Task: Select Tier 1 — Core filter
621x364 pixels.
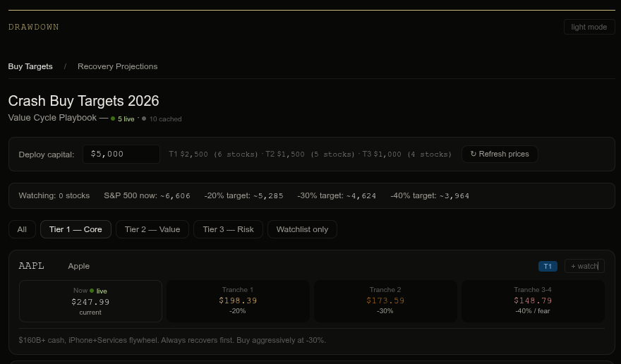Action: click(76, 229)
